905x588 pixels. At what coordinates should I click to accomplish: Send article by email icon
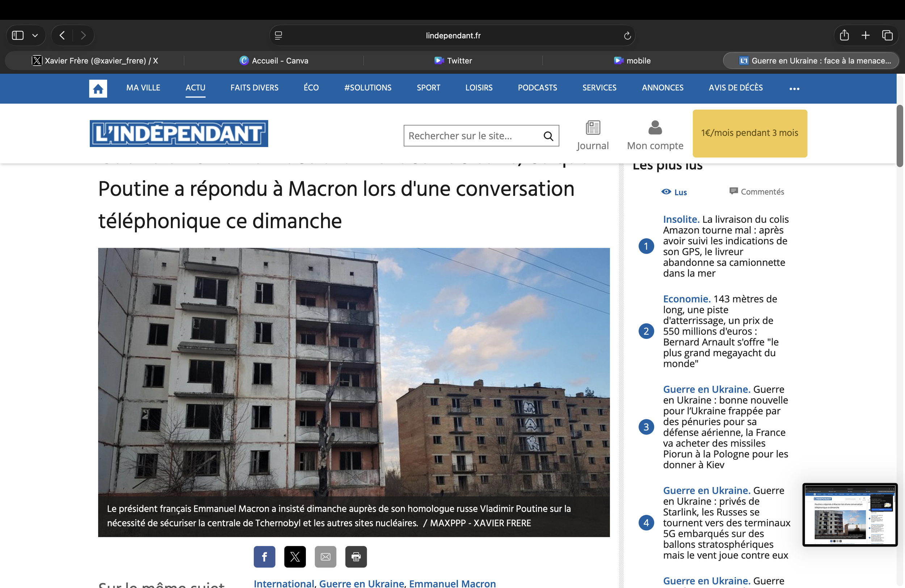click(325, 556)
